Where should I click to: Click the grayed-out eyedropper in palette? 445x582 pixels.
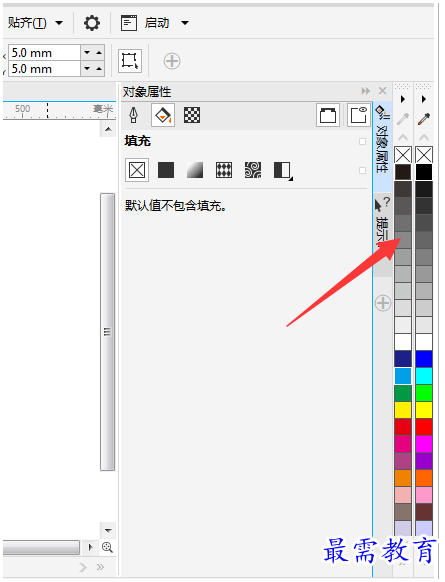pyautogui.click(x=403, y=119)
